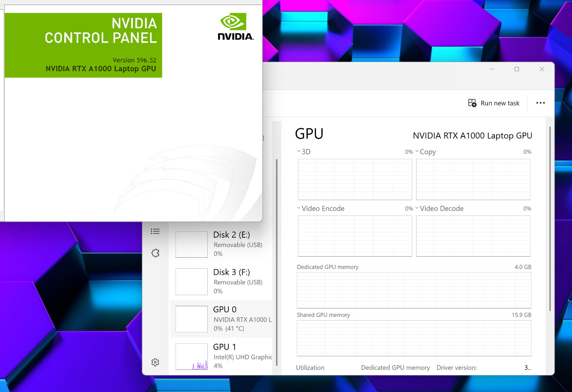This screenshot has height=392, width=572.
Task: Click the NVIDIA logo in the splash window
Action: coord(236,27)
